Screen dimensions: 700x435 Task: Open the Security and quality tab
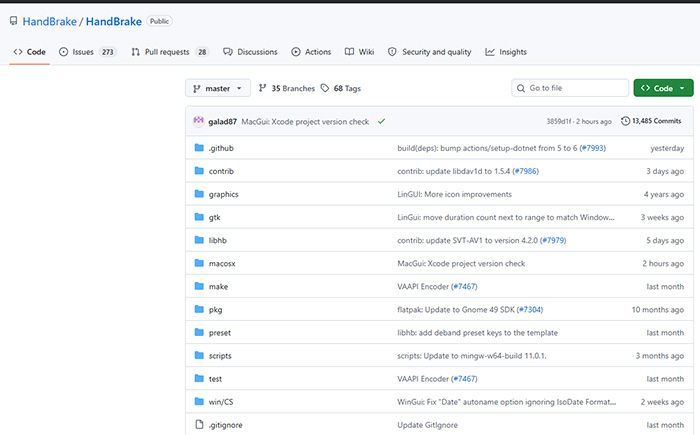click(429, 52)
